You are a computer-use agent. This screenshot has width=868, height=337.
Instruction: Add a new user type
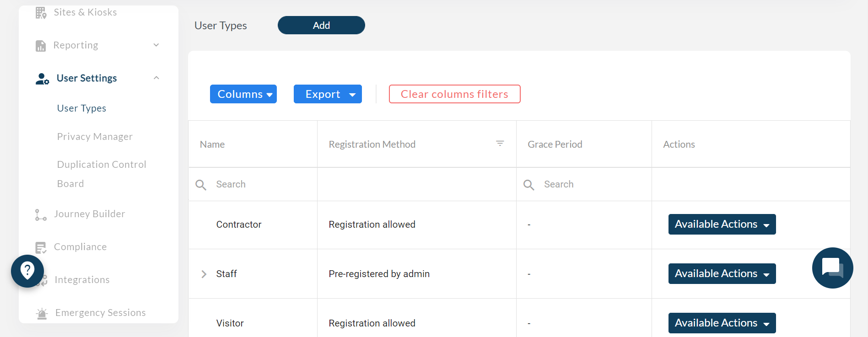pos(321,25)
